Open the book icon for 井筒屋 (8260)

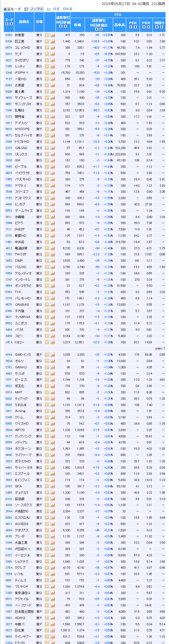(47, 35)
